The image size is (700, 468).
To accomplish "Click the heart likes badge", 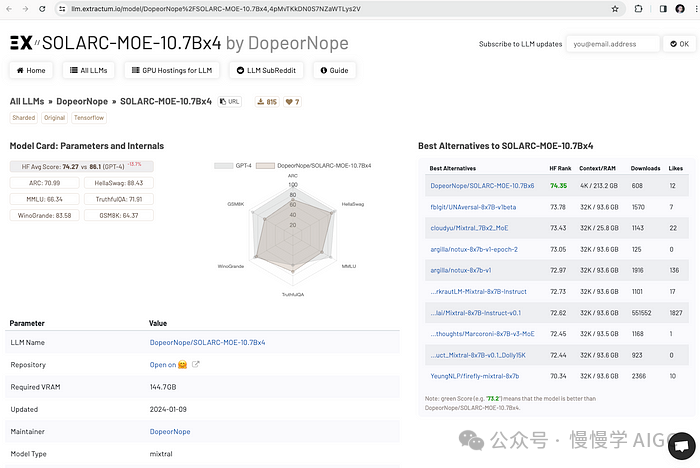I will click(x=293, y=102).
